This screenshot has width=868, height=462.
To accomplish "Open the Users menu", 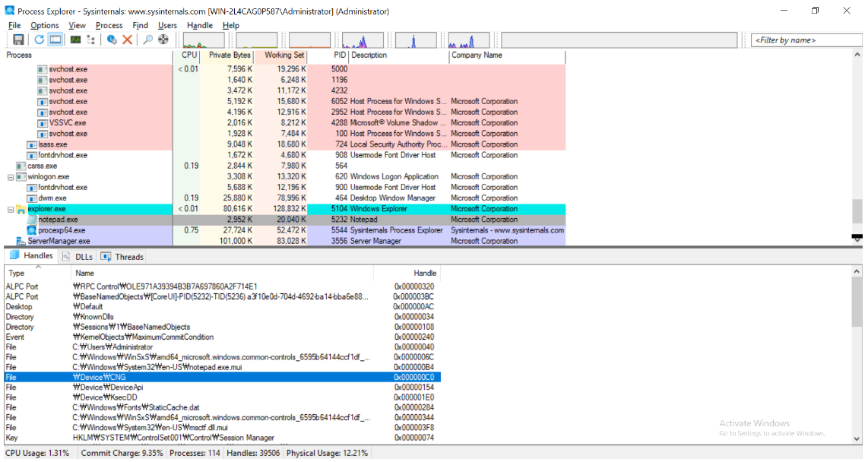I will point(167,25).
